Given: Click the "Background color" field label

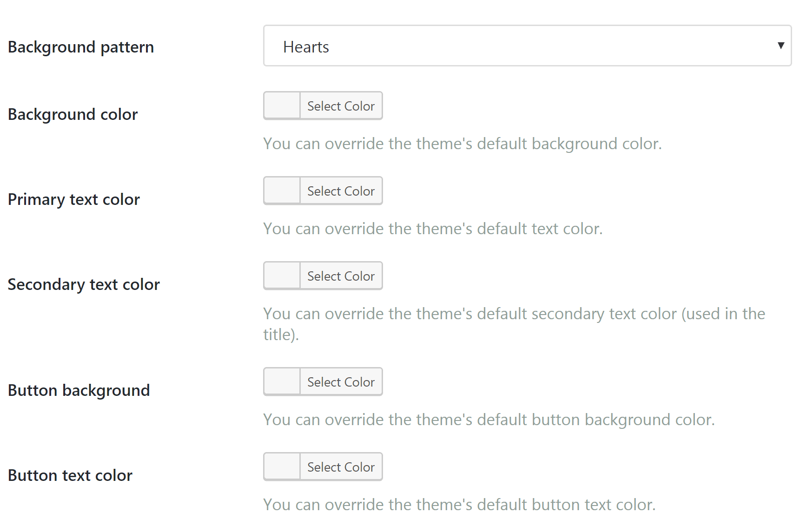Looking at the screenshot, I should 73,114.
